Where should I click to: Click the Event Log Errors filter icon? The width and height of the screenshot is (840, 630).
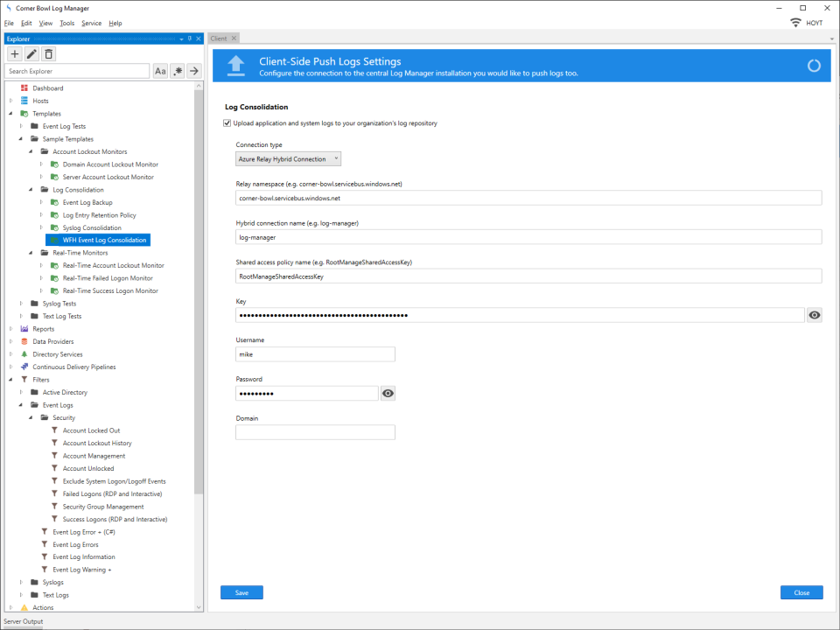[x=45, y=544]
